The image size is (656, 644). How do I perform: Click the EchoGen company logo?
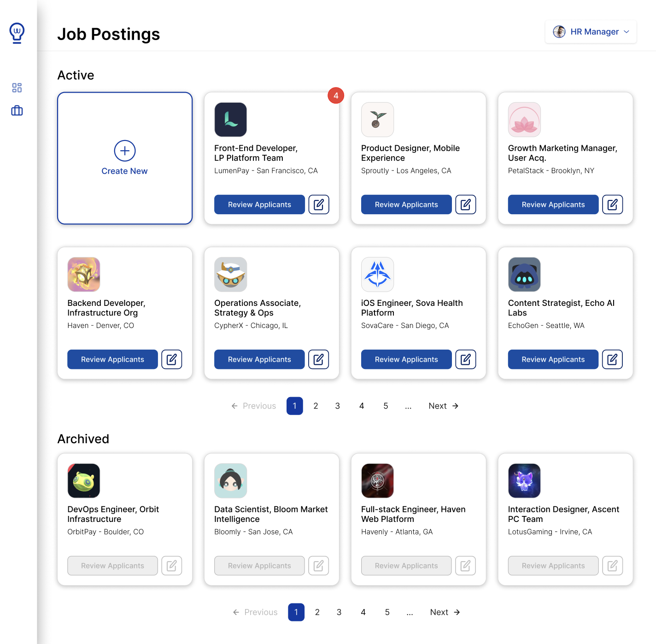[524, 275]
